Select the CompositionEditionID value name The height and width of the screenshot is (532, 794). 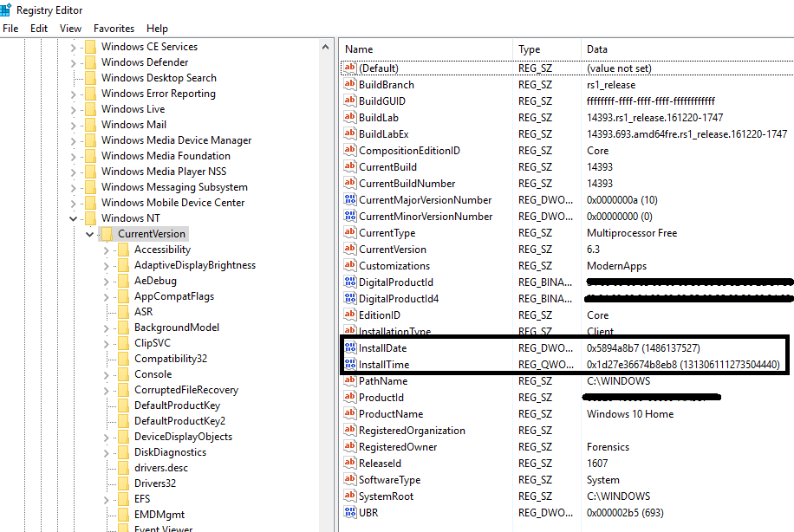click(409, 151)
